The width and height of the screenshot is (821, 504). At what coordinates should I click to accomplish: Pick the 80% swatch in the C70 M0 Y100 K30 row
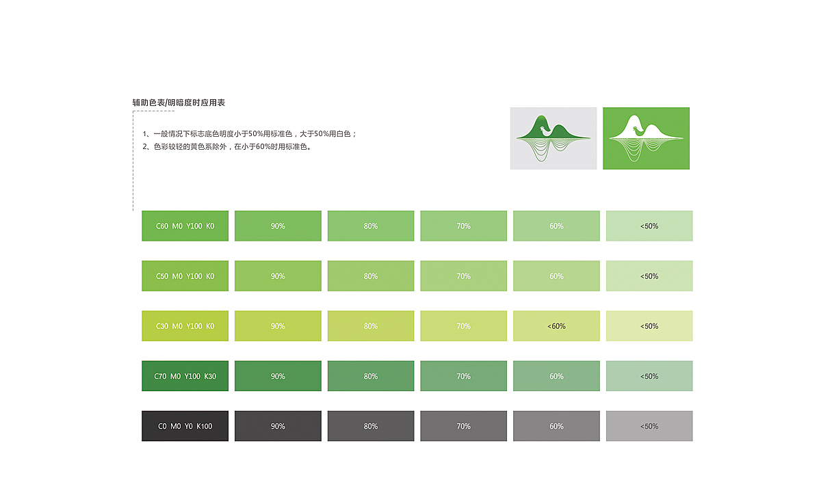(371, 376)
